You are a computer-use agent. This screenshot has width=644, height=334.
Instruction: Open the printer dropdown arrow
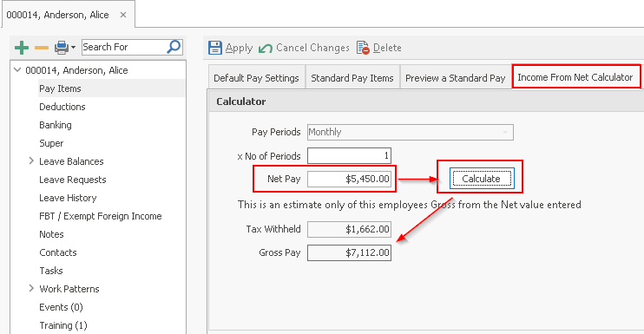coord(73,48)
